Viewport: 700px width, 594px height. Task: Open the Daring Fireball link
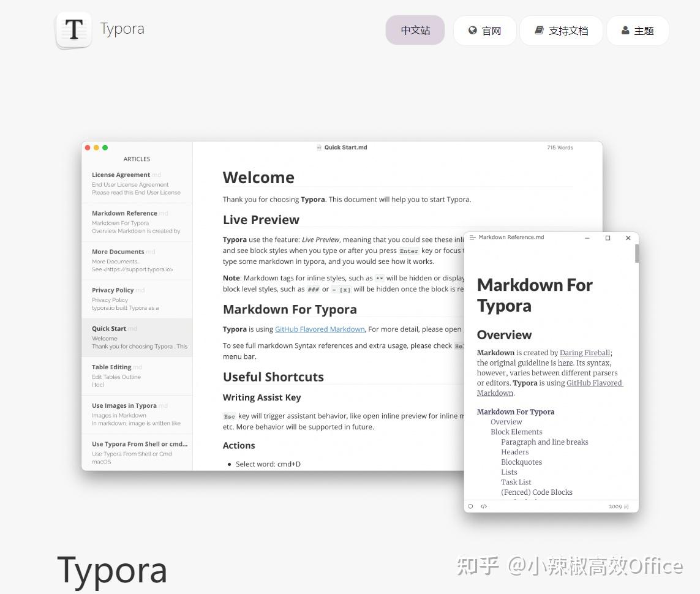(x=584, y=352)
